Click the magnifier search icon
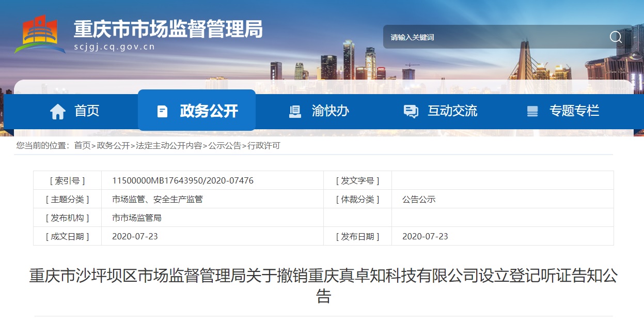This screenshot has height=320, width=644. [x=616, y=37]
